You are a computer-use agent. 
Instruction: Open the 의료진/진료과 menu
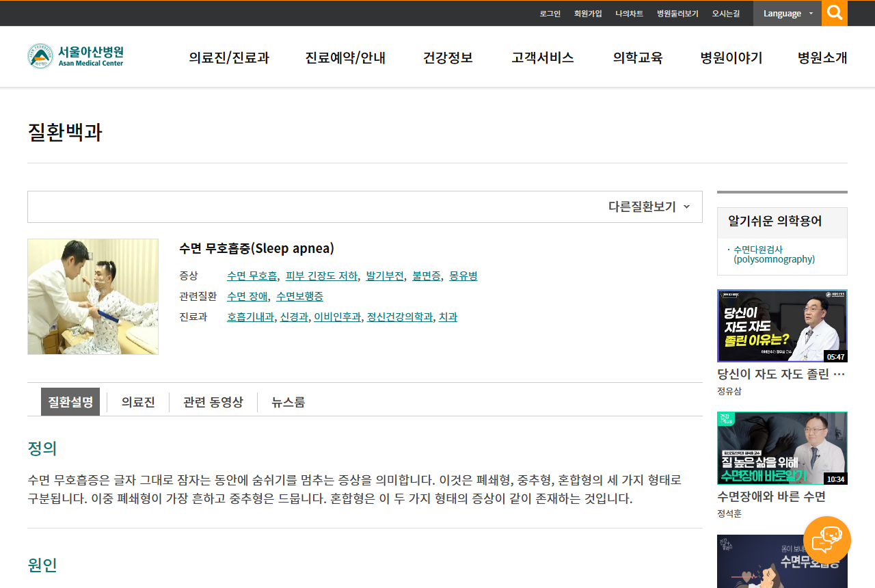pyautogui.click(x=229, y=57)
